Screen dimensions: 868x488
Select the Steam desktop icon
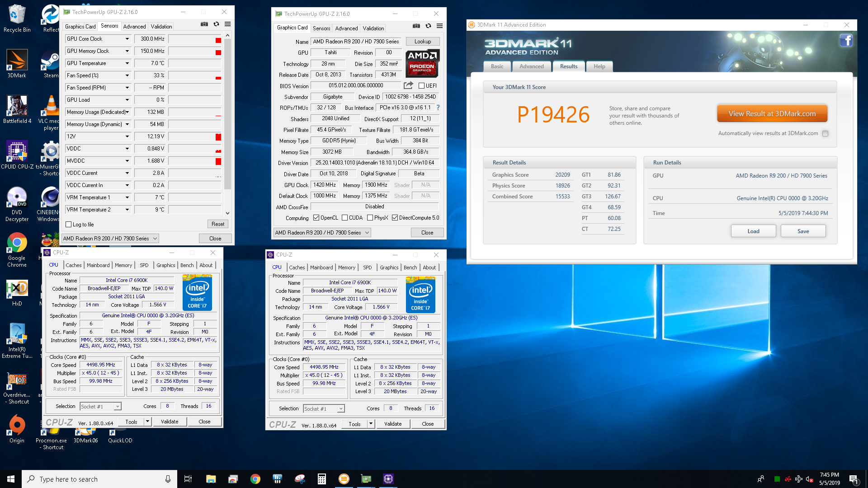pyautogui.click(x=51, y=64)
